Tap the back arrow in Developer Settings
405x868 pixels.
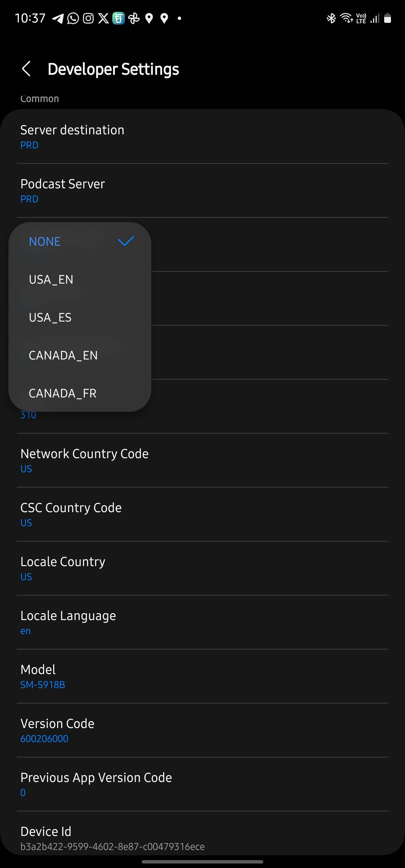(x=26, y=69)
